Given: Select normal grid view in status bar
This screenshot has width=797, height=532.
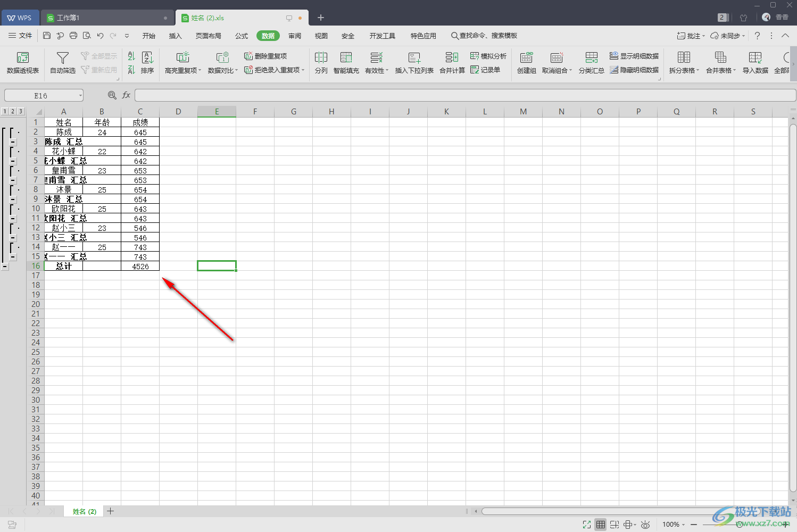Looking at the screenshot, I should 601,525.
